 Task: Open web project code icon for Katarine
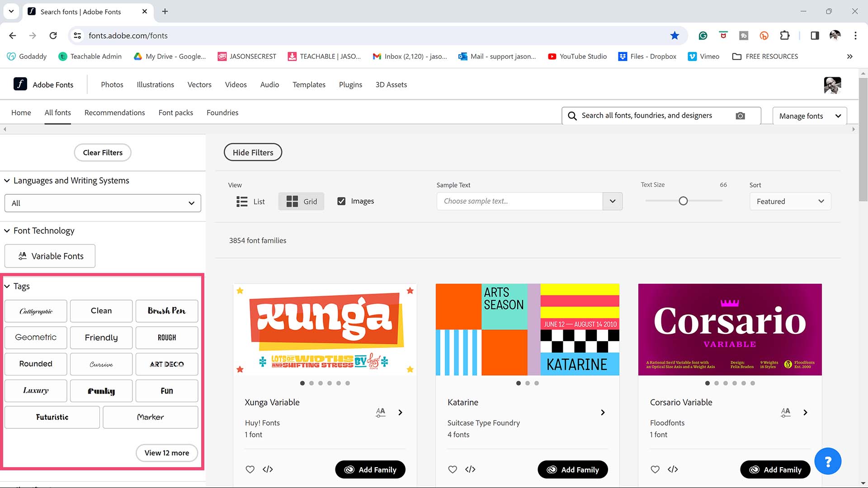[470, 469]
